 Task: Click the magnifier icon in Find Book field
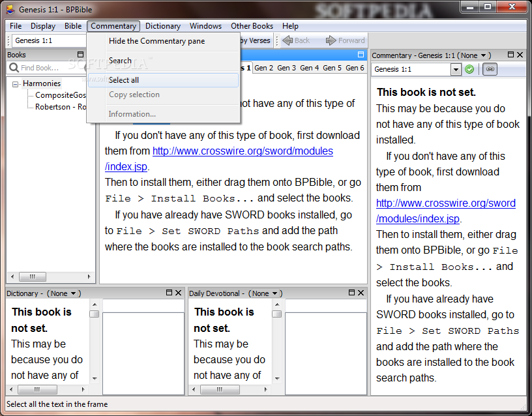click(x=14, y=68)
